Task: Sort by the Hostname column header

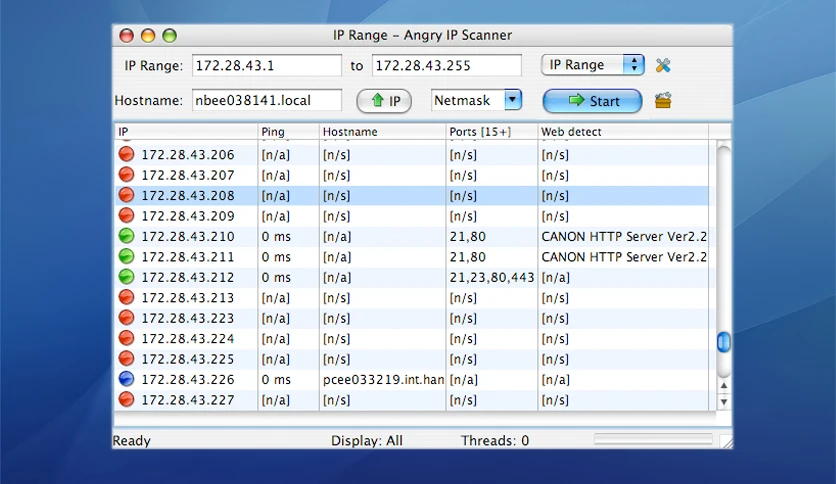Action: point(382,132)
